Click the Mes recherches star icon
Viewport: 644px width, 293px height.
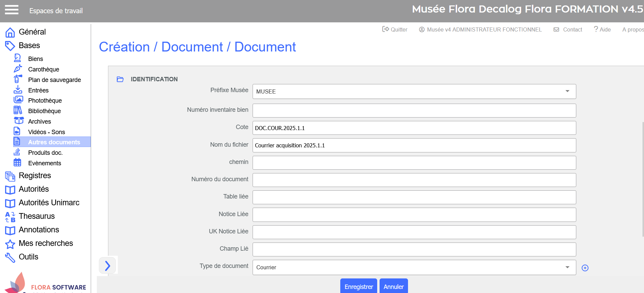(10, 244)
